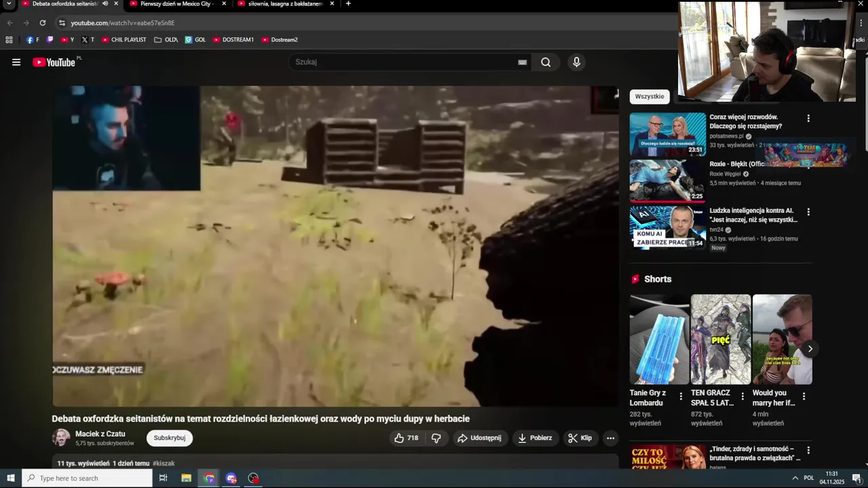Click the search magnifier button
The image size is (868, 488).
tap(546, 62)
